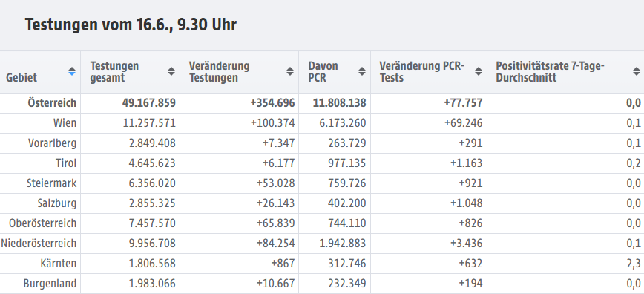Click Kärnten positivity rate value 2,3
Image resolution: width=644 pixels, height=294 pixels.
click(634, 264)
